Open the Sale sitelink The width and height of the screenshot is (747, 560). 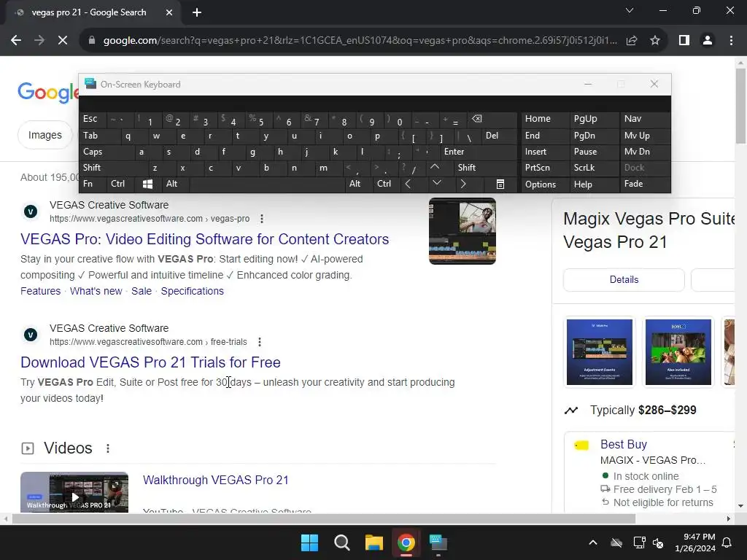pyautogui.click(x=142, y=291)
